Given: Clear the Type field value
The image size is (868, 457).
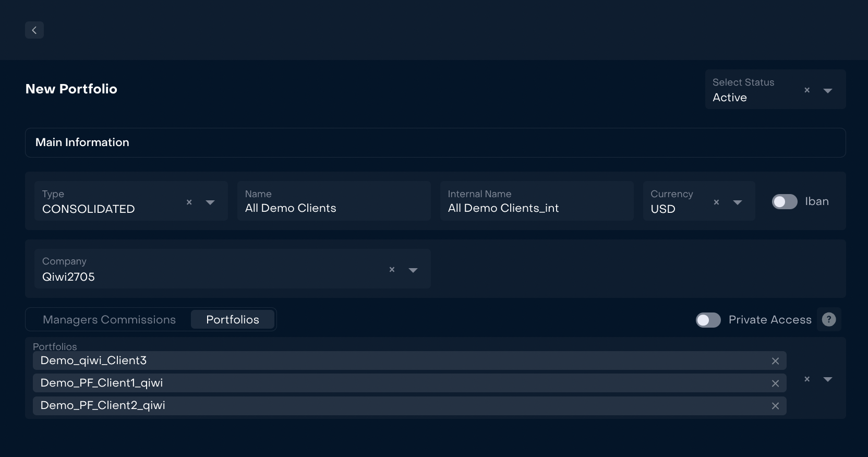Looking at the screenshot, I should (189, 202).
